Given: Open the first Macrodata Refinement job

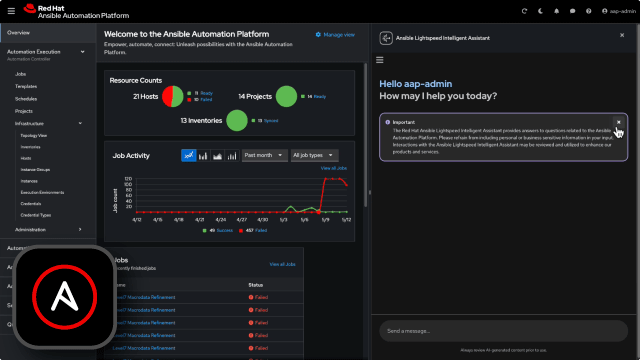Looking at the screenshot, I should tap(144, 297).
